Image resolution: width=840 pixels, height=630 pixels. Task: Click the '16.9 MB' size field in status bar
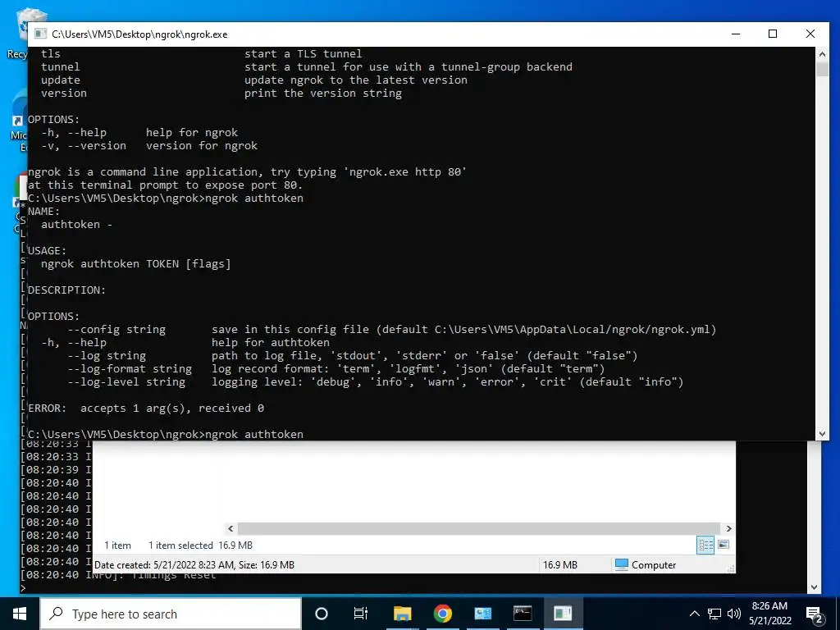coord(560,564)
